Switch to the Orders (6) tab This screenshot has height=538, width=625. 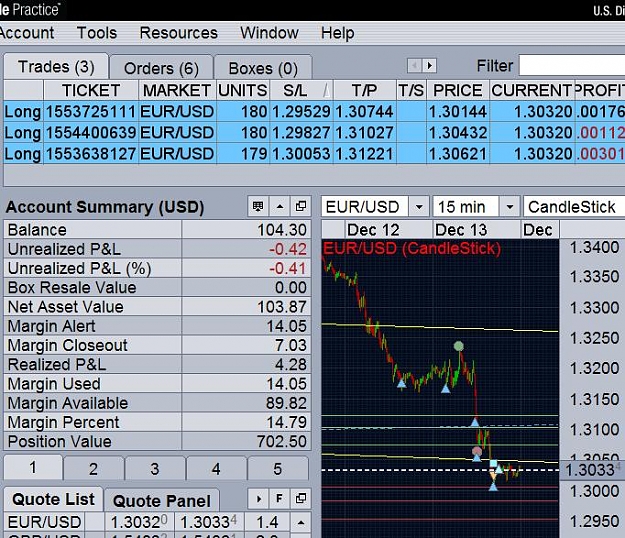click(161, 68)
